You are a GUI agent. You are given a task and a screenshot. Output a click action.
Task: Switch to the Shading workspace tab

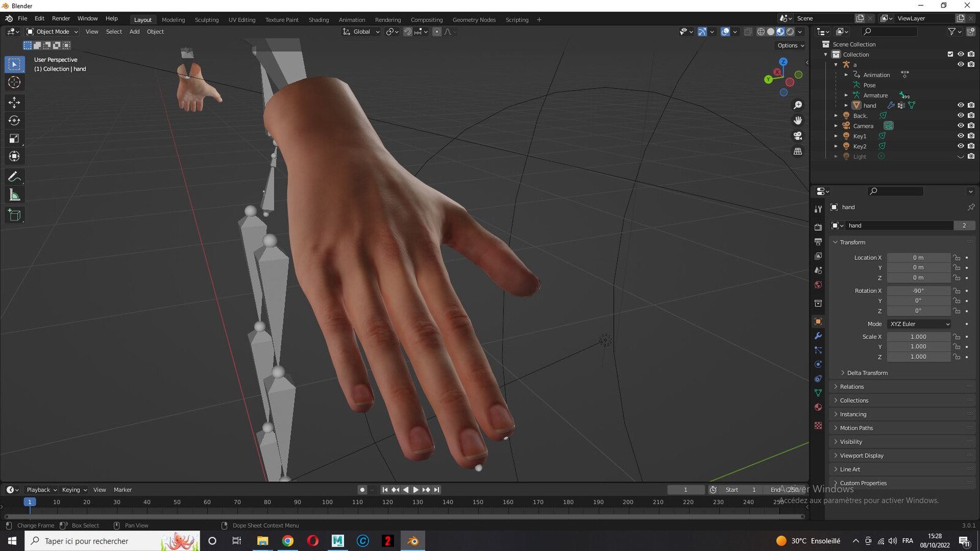[x=318, y=20]
